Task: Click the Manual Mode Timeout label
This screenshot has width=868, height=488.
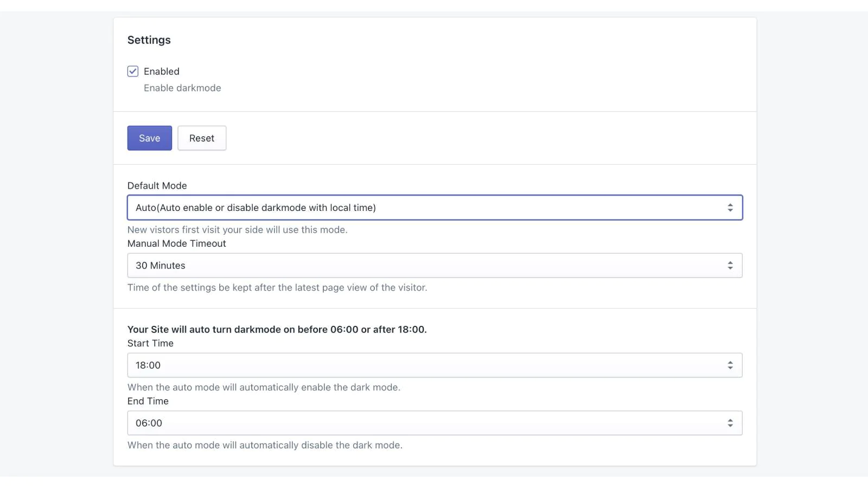Action: (x=176, y=243)
